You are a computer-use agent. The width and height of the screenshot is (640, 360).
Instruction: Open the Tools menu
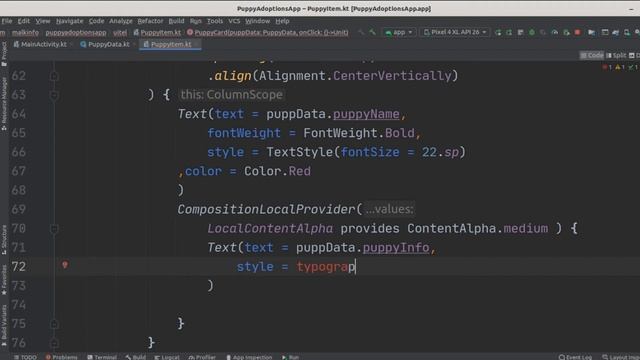click(x=215, y=21)
